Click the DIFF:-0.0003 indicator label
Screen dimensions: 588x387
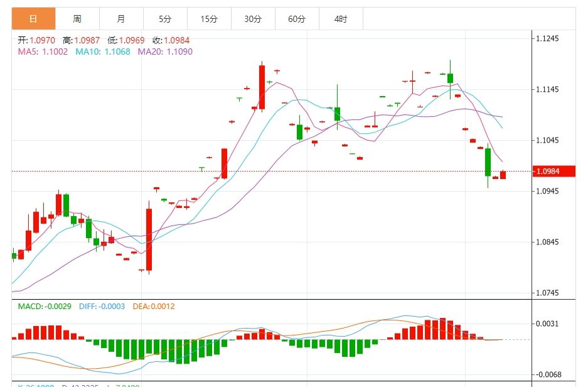(x=102, y=307)
